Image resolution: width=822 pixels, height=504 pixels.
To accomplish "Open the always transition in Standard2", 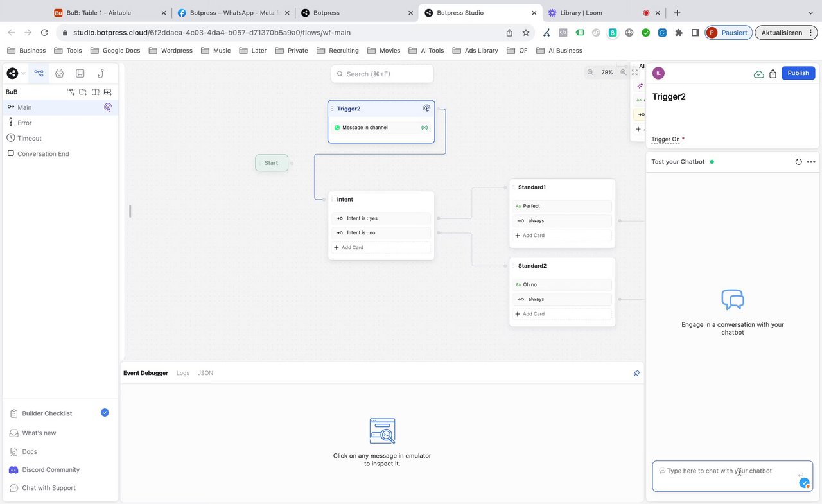I will (562, 299).
